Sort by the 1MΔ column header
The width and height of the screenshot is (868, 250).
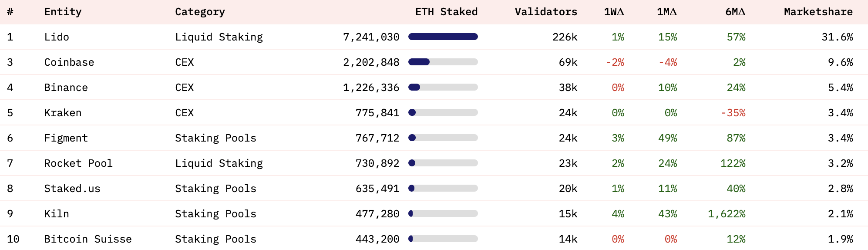[666, 12]
